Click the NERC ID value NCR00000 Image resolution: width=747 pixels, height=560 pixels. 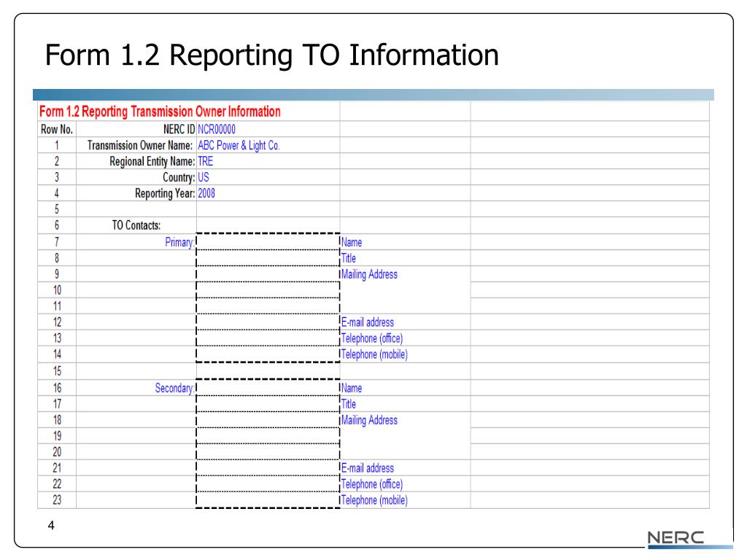(x=216, y=129)
